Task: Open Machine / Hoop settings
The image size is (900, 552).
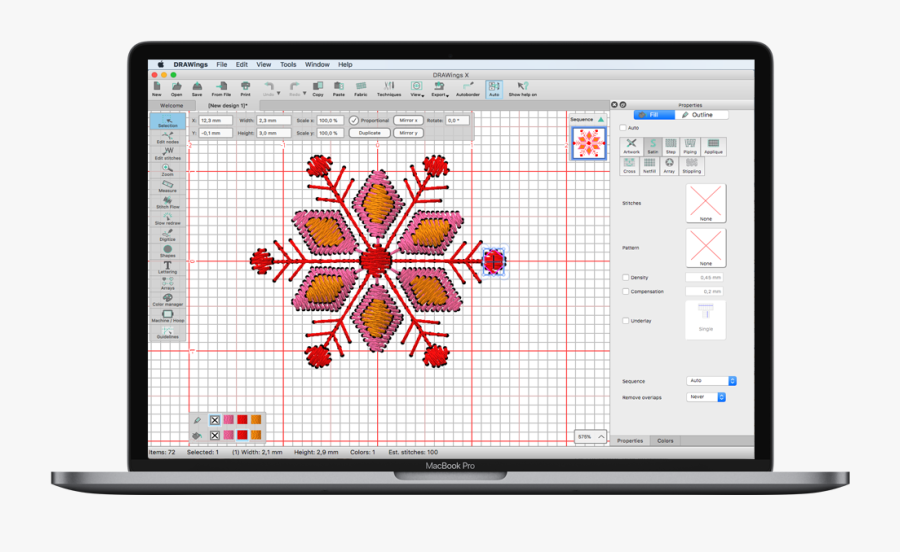Action: pyautogui.click(x=168, y=316)
